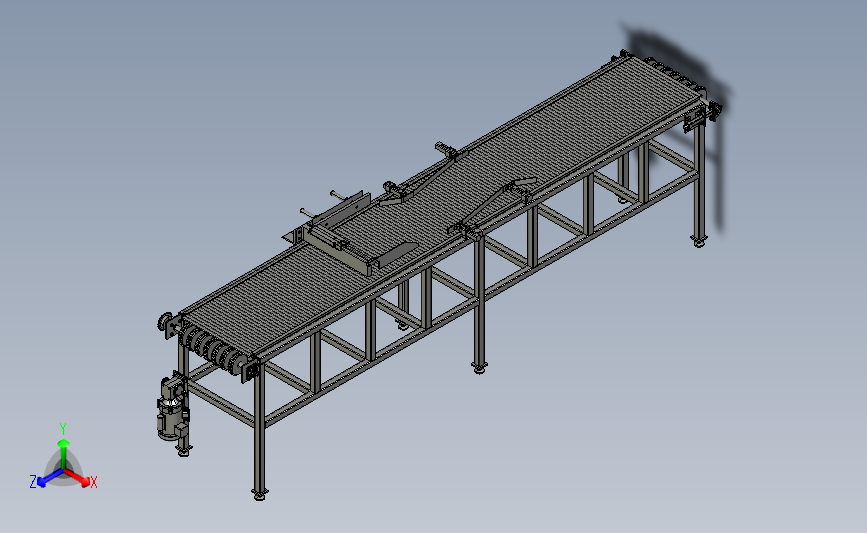Select the diverter arm on the right side rail

pyautogui.click(x=491, y=206)
